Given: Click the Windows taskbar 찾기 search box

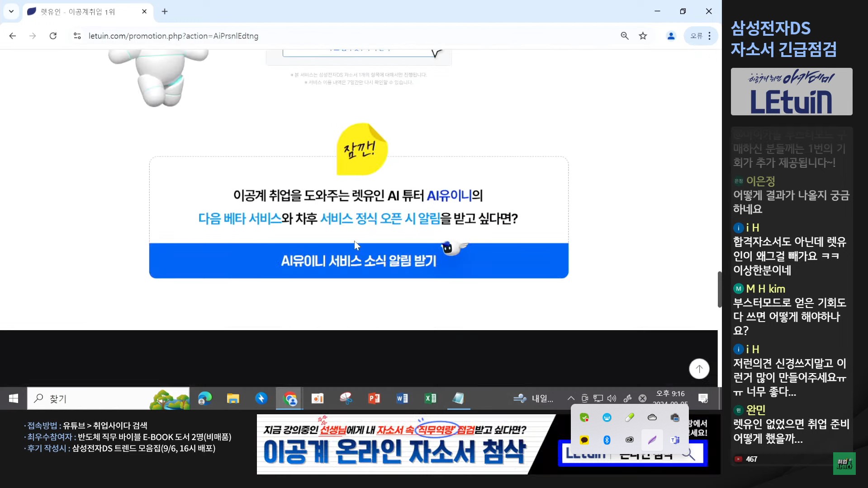Looking at the screenshot, I should point(100,398).
